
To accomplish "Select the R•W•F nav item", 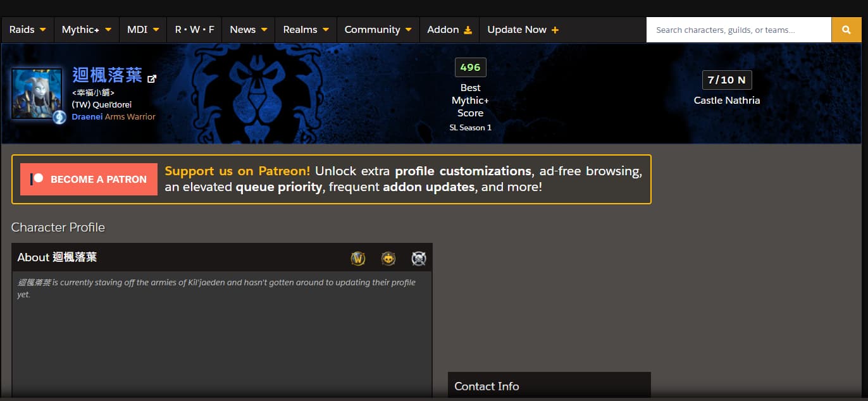I will pyautogui.click(x=195, y=30).
